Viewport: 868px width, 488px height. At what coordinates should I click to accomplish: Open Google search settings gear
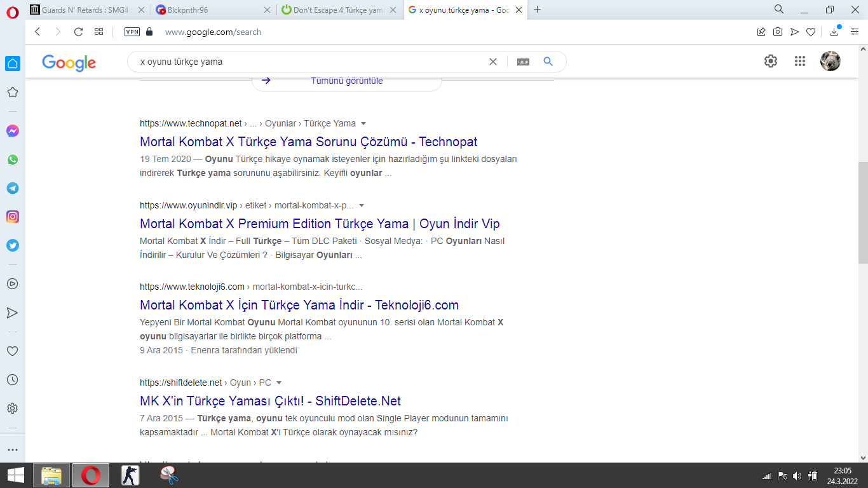pyautogui.click(x=771, y=61)
